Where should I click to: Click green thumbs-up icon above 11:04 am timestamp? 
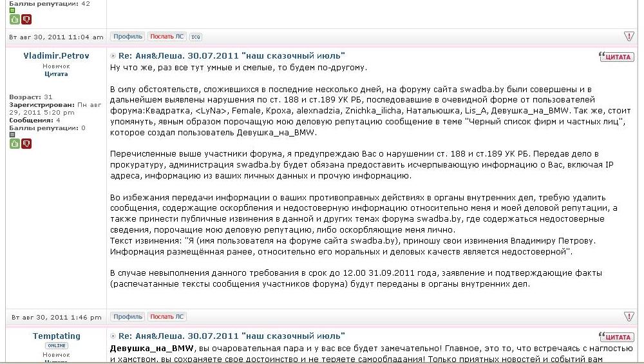tap(14, 19)
